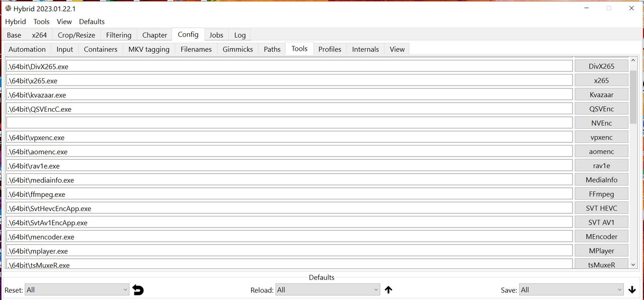Open the Input sub-tab

pos(65,49)
